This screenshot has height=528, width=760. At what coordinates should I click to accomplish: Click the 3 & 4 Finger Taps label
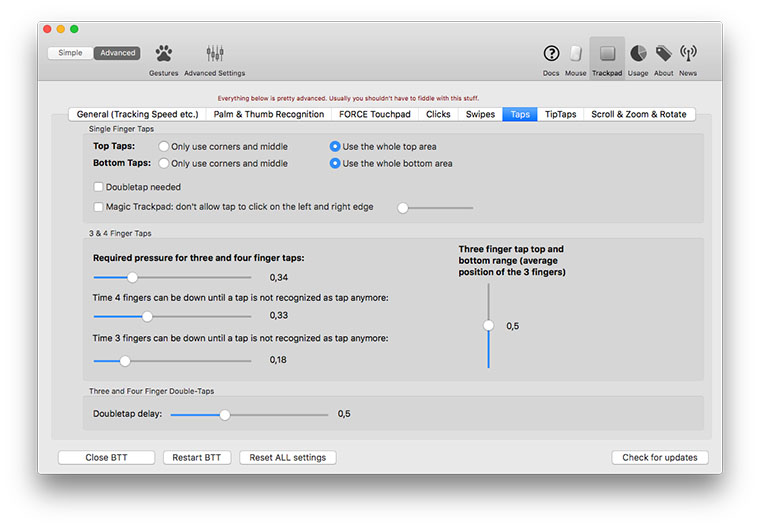(120, 233)
